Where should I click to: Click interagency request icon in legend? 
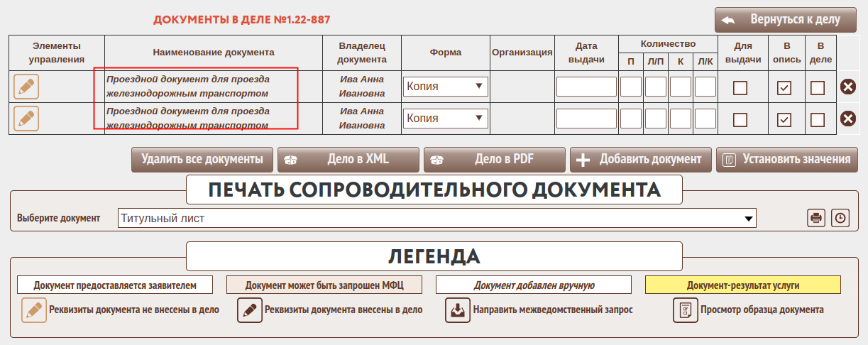(458, 310)
